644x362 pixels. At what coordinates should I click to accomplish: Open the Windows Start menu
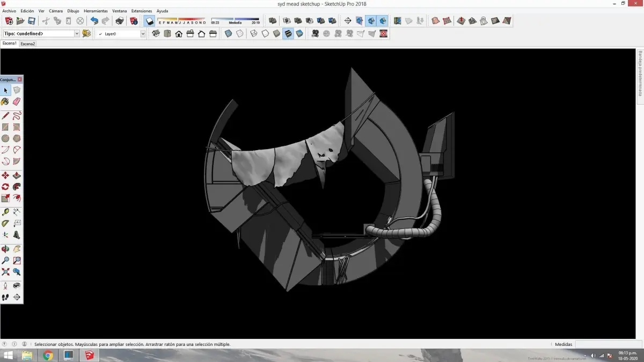(x=9, y=355)
